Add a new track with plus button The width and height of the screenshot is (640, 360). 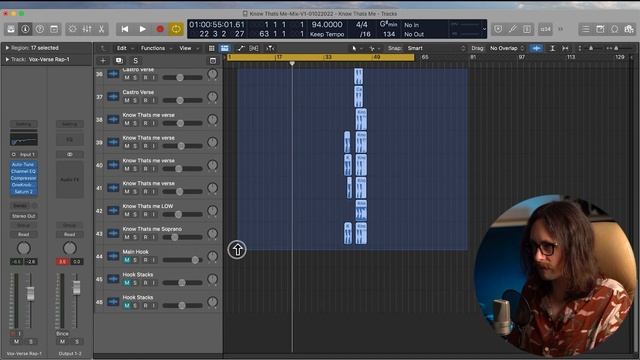click(103, 60)
